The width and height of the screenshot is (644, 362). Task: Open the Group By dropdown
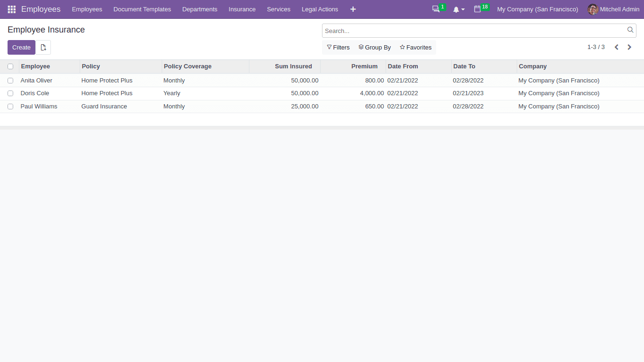[x=375, y=47]
